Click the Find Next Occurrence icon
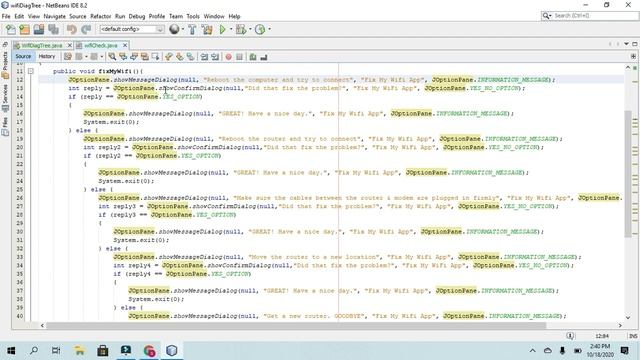640x360 pixels. click(133, 57)
